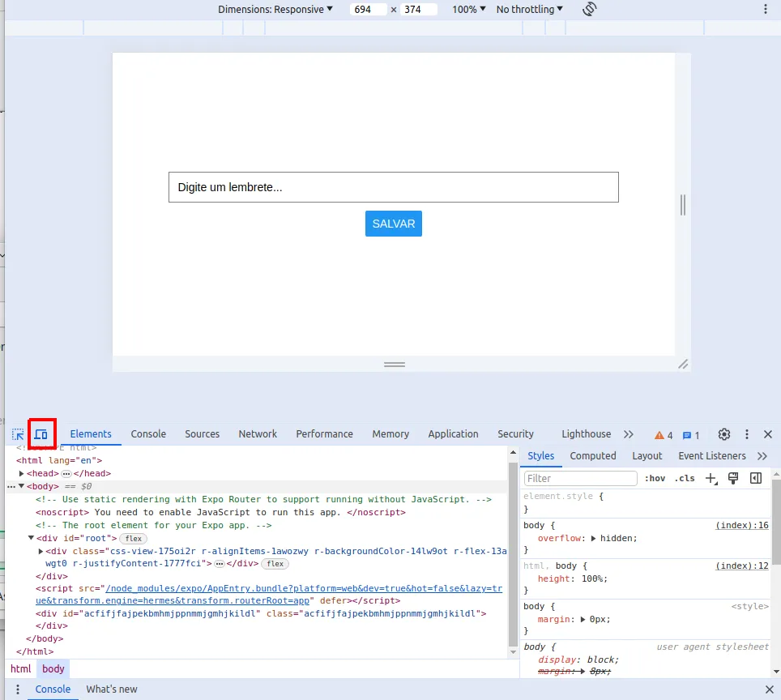Screen dimensions: 781x700
Task: Click the viewport width field 694
Action: coord(369,10)
